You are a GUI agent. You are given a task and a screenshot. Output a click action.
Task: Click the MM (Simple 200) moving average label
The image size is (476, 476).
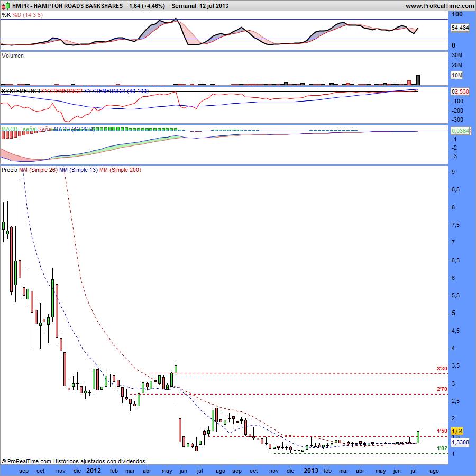120,170
